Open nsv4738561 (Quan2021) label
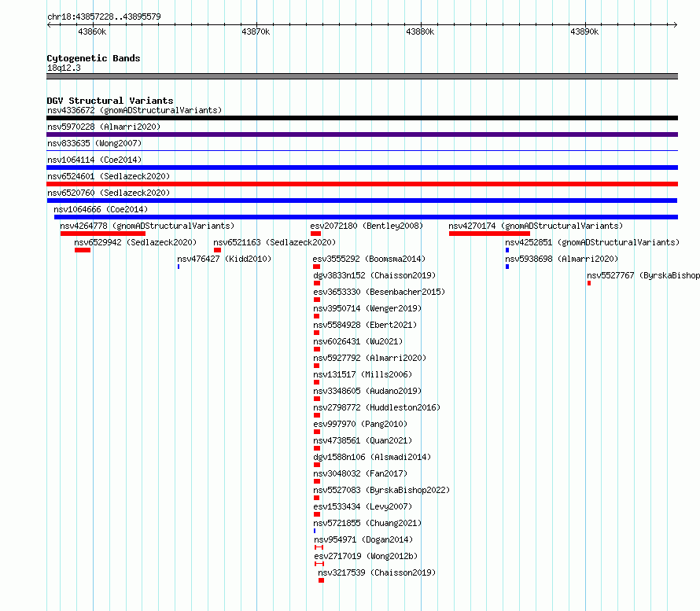Image resolution: width=700 pixels, height=611 pixels. (x=363, y=440)
